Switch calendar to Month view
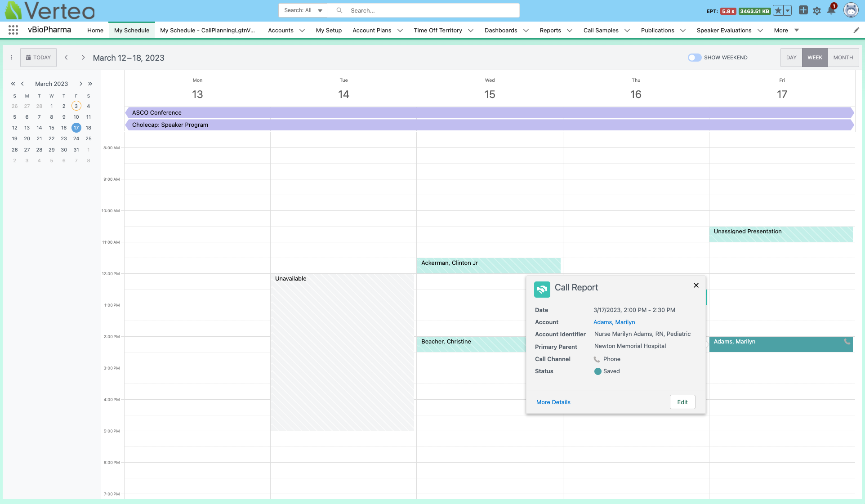 point(843,58)
